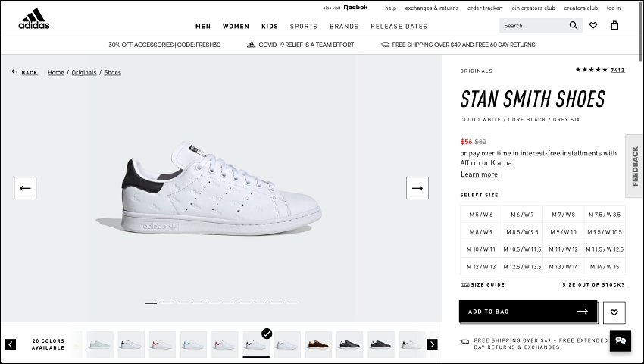Click the search magnifier icon

[x=574, y=26]
